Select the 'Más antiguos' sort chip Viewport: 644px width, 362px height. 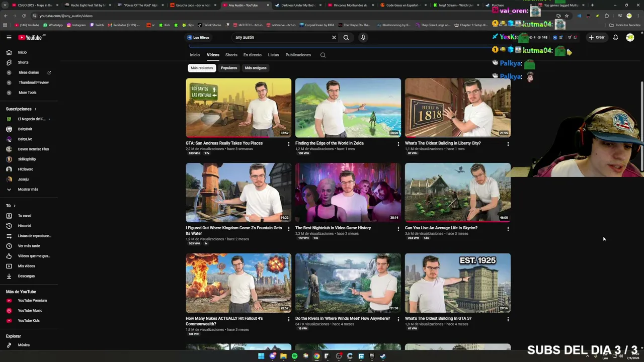pos(256,68)
